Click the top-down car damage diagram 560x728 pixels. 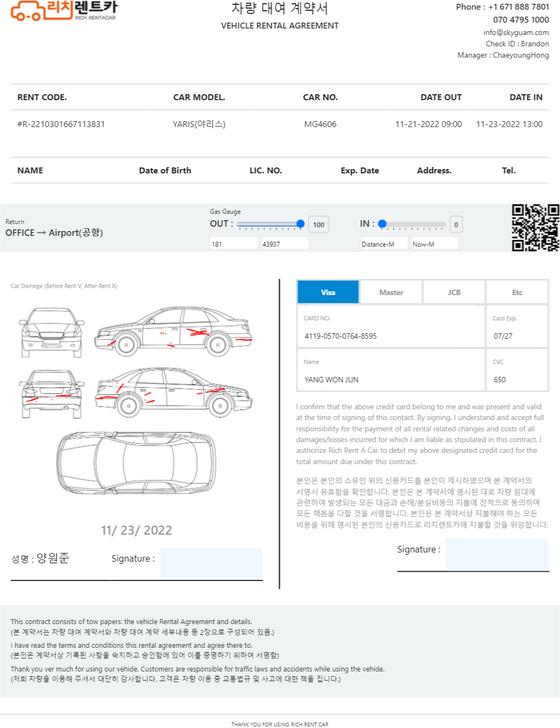click(x=136, y=463)
